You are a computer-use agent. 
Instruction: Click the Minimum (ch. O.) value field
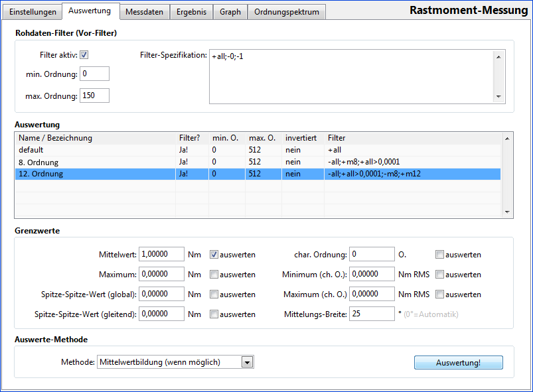(x=372, y=274)
